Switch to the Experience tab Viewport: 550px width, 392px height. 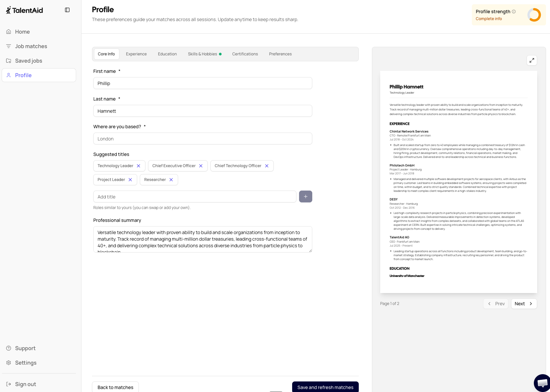(x=136, y=54)
